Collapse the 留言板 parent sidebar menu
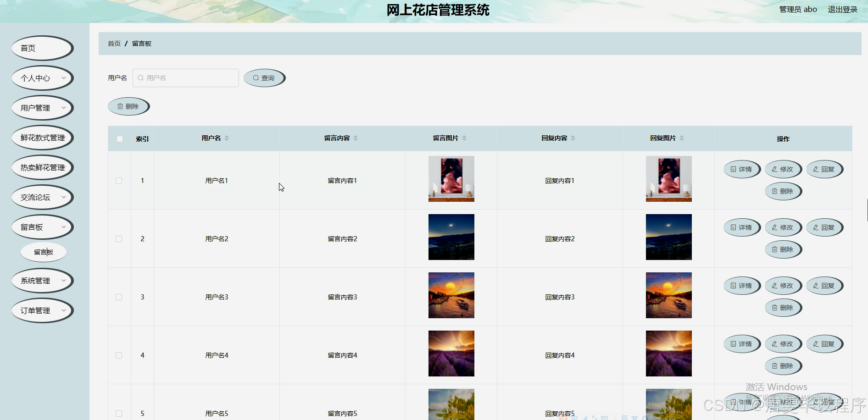Image resolution: width=868 pixels, height=420 pixels. 42,227
